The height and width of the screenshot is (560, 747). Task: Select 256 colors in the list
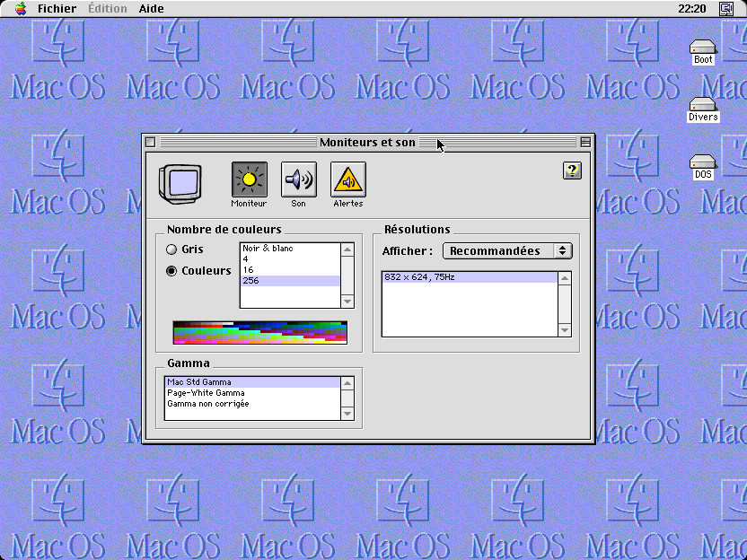(x=290, y=281)
